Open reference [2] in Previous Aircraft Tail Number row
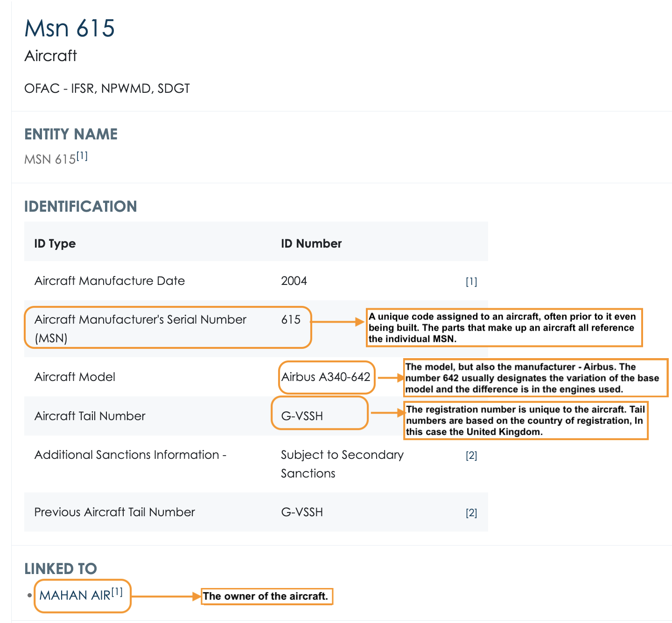The height and width of the screenshot is (623, 672). click(x=471, y=513)
